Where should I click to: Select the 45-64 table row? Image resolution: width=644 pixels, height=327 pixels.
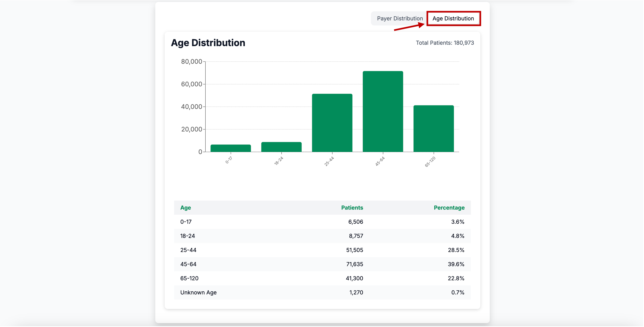(x=322, y=264)
